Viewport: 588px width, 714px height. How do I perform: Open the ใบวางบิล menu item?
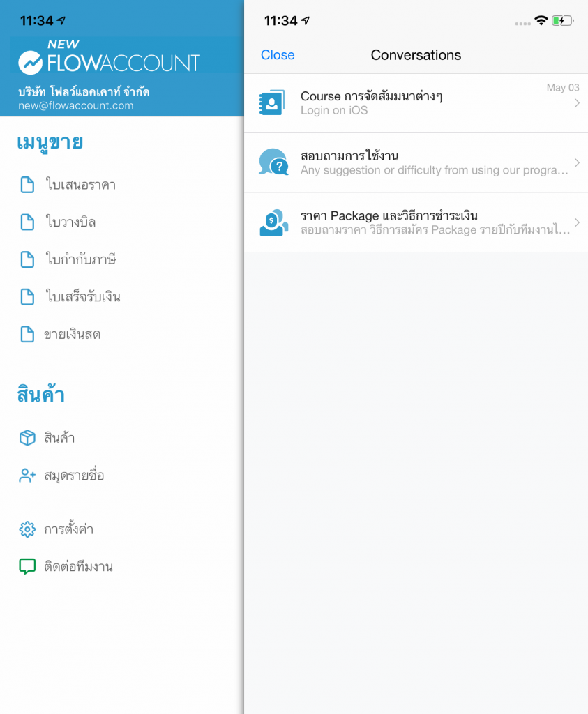click(70, 222)
